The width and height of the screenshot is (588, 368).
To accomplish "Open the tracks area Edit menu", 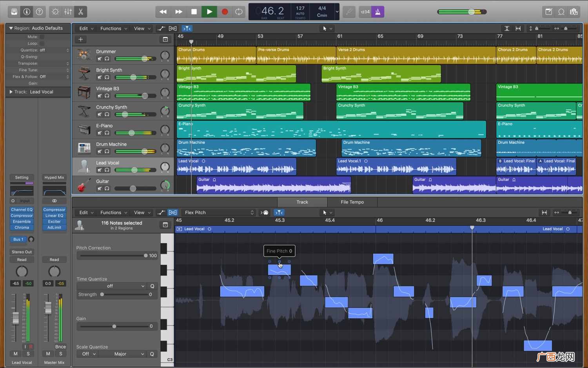I will coord(86,28).
